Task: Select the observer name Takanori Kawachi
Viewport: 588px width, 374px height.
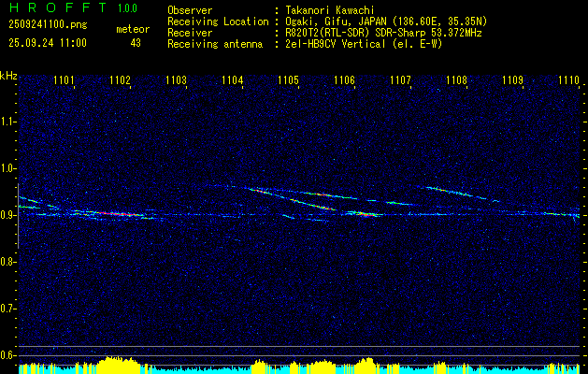Action: [330, 10]
